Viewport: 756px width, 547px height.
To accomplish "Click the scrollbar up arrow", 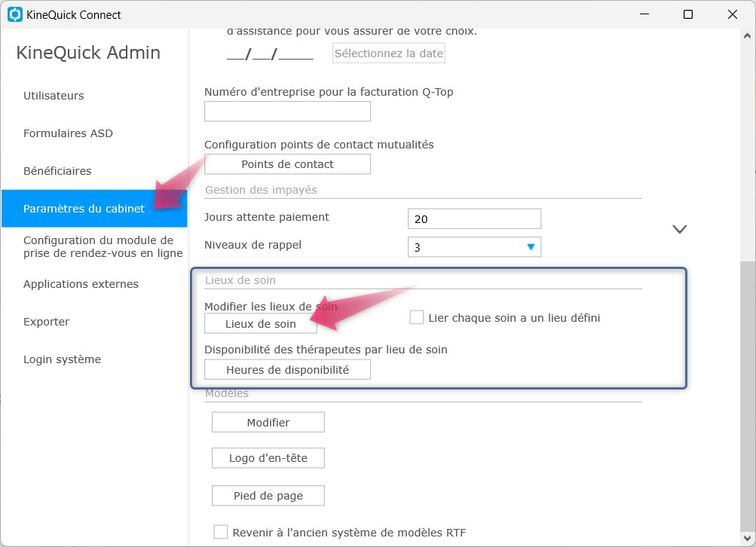I will 747,35.
